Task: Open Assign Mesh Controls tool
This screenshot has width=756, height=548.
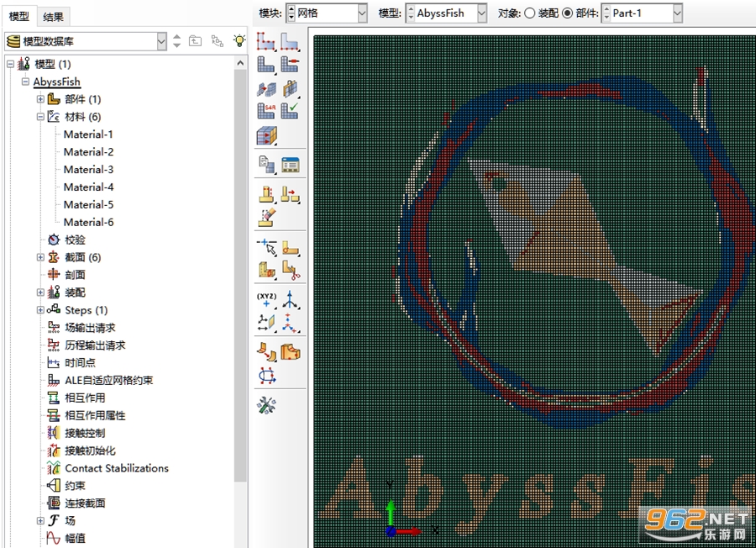Action: (265, 89)
